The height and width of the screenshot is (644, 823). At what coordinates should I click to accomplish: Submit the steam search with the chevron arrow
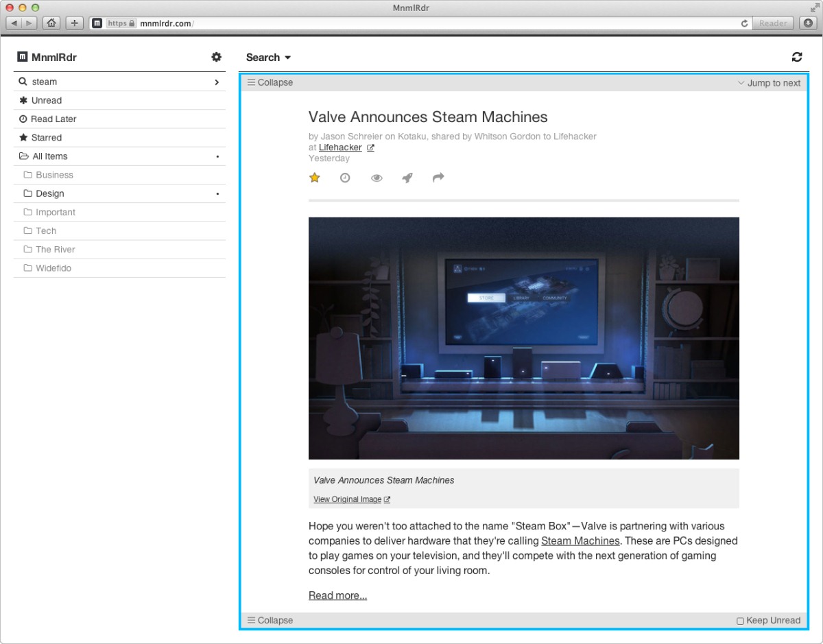tap(217, 82)
